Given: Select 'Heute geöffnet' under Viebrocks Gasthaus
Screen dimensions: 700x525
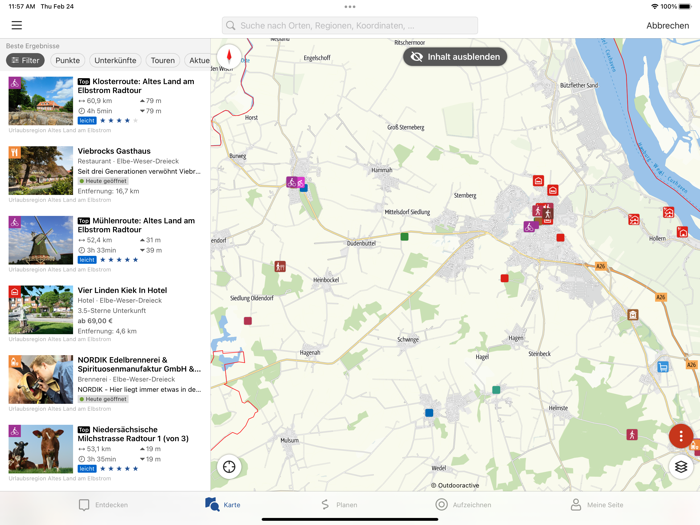Looking at the screenshot, I should 103,181.
